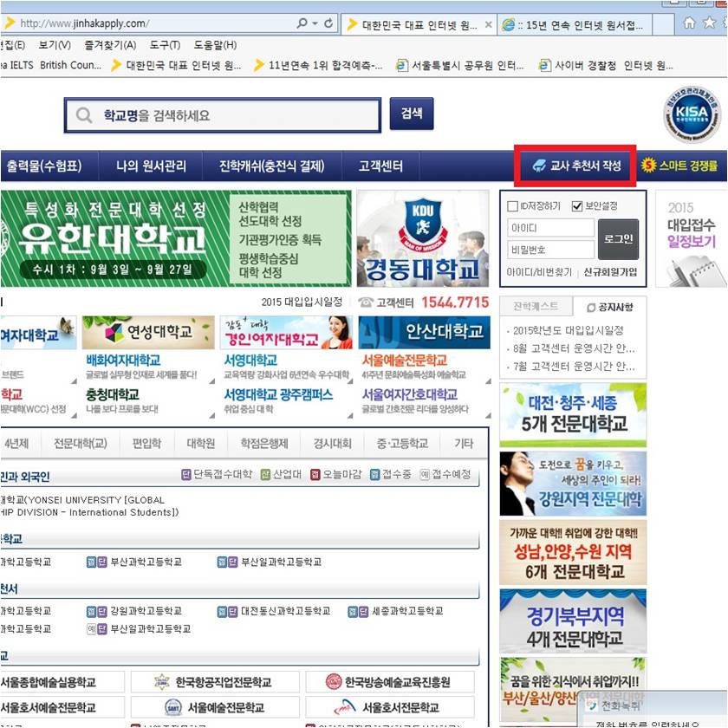Open 한국항공직업전문학교 link
This screenshot has height=728, width=728.
[215, 681]
